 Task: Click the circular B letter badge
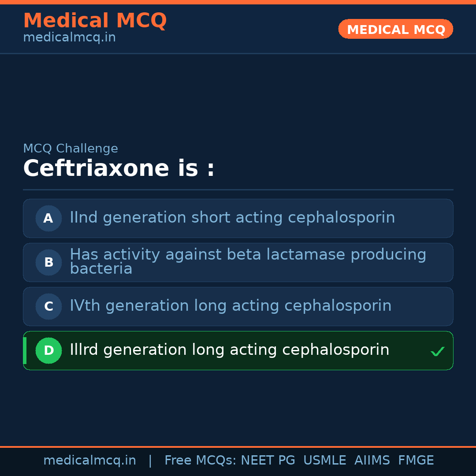[48, 262]
